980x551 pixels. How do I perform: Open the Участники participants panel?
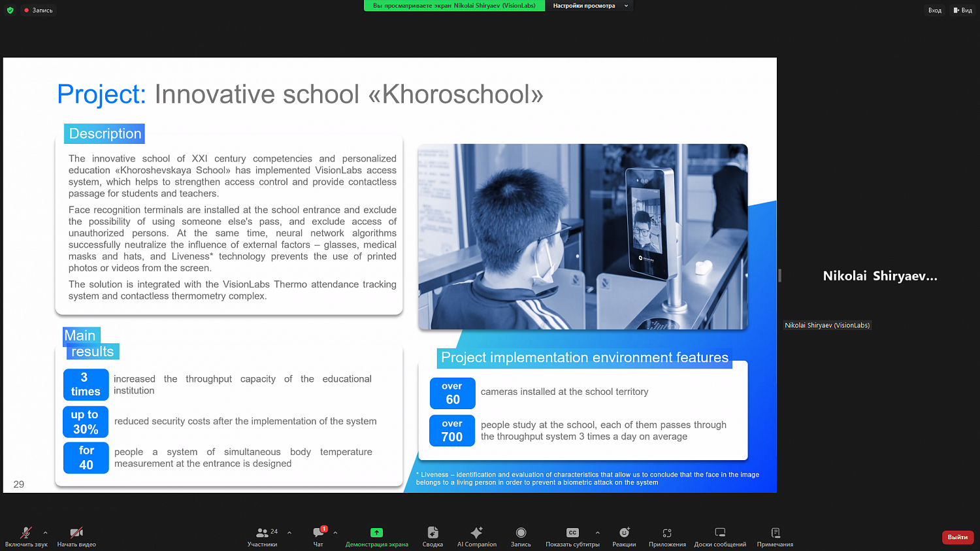point(263,537)
